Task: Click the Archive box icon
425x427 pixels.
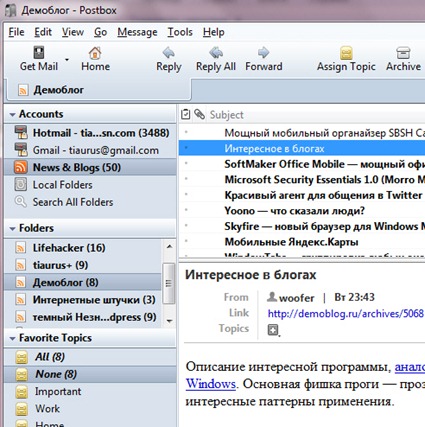Action: coord(403,53)
